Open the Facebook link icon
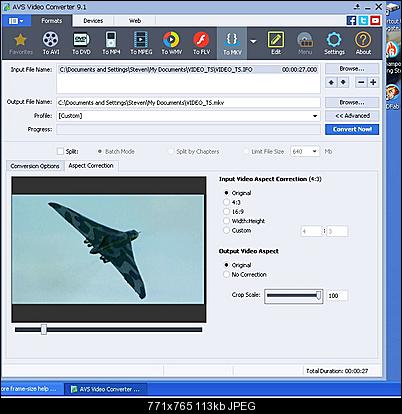This screenshot has height=414, width=402. pyautogui.click(x=351, y=20)
